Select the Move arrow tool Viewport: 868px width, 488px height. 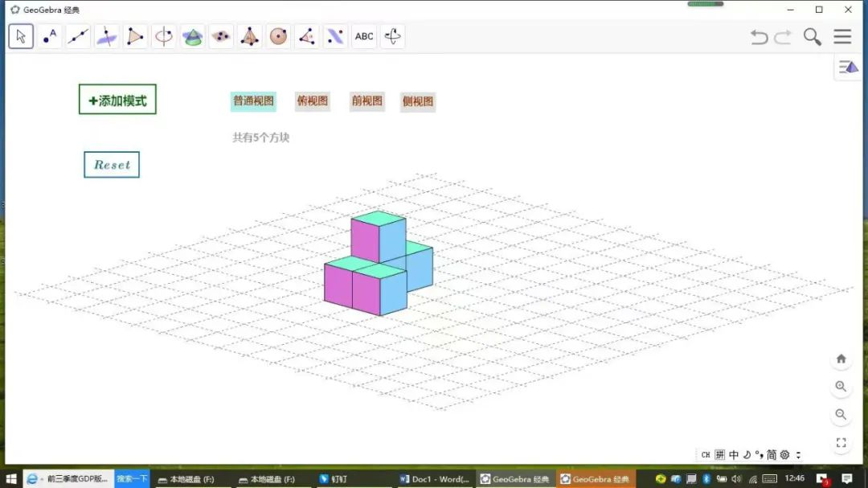click(x=22, y=36)
